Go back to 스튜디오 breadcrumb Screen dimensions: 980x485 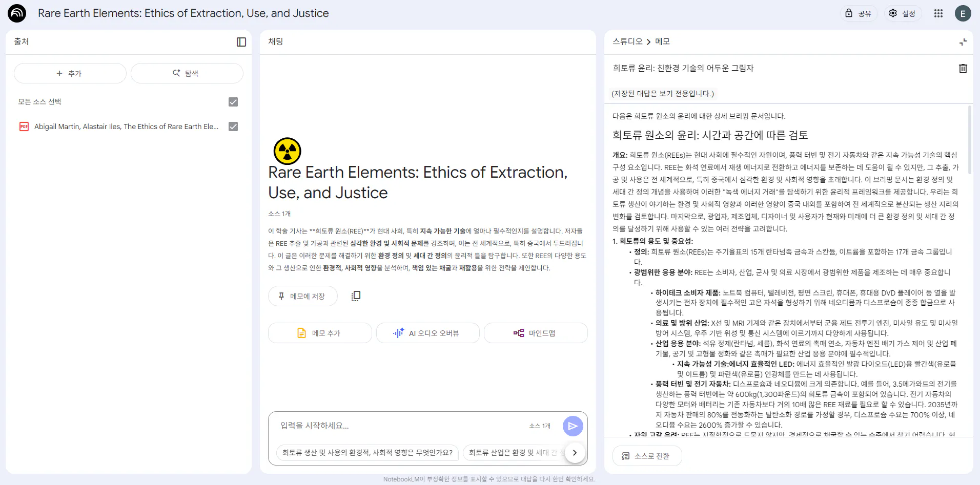tap(627, 41)
